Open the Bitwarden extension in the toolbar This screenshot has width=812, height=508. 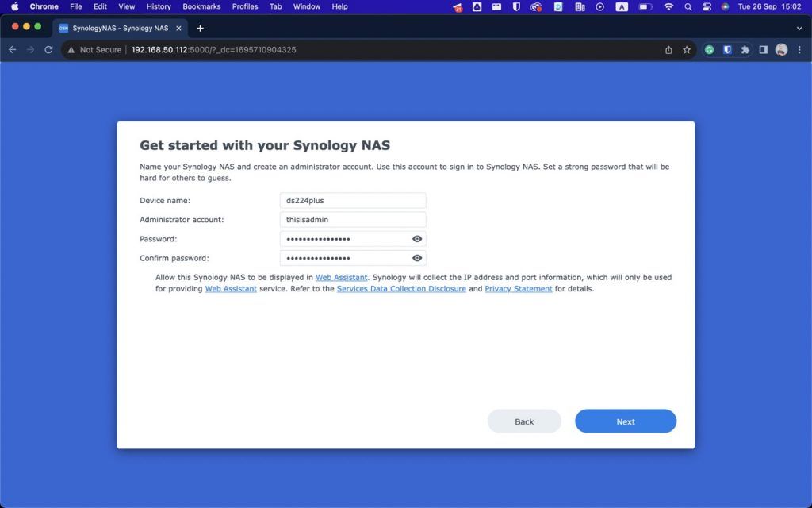[728, 50]
